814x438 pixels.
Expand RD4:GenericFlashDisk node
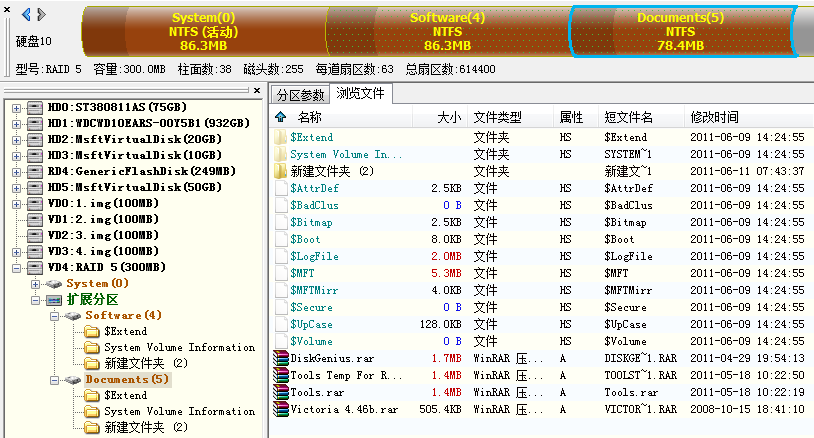point(17,172)
